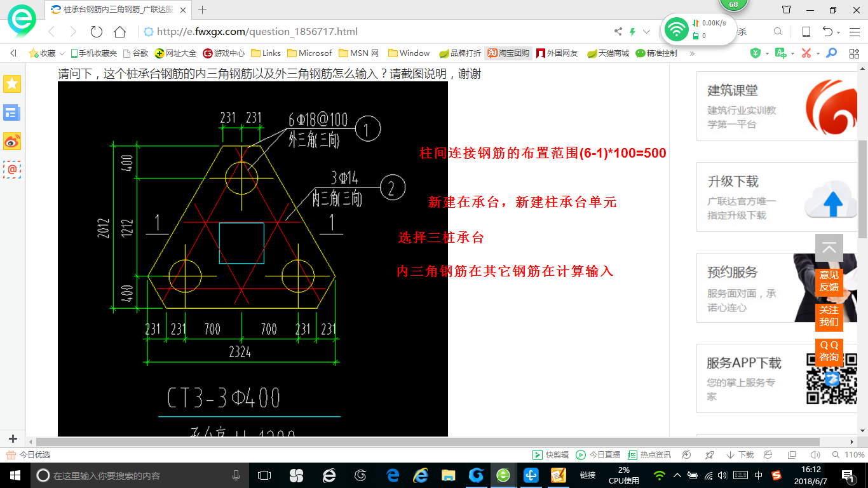
Task: Open a new browser tab
Action: pos(203,10)
